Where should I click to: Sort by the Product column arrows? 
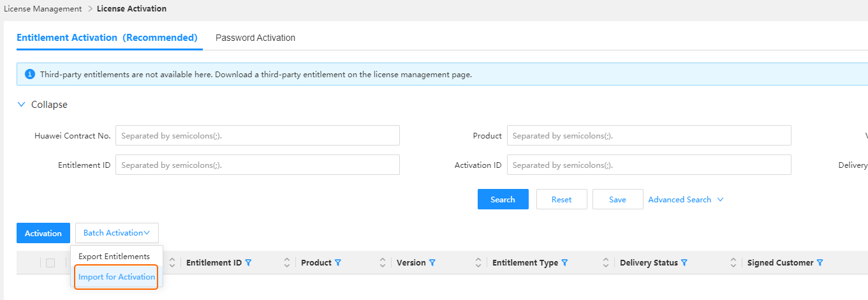[383, 263]
